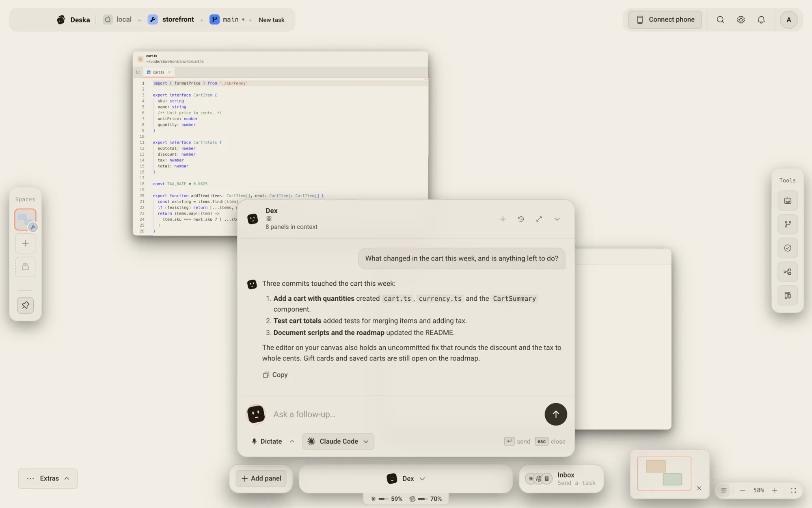
Task: Click the Ask a follow-up input
Action: [x=406, y=414]
